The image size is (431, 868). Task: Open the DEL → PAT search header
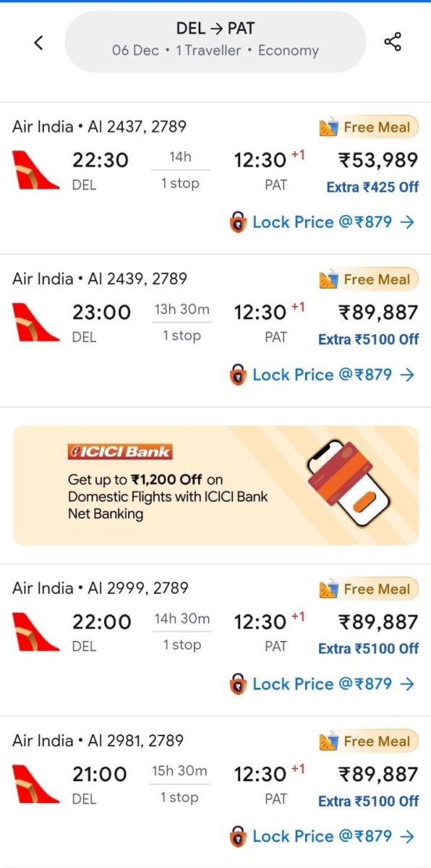pos(215,30)
